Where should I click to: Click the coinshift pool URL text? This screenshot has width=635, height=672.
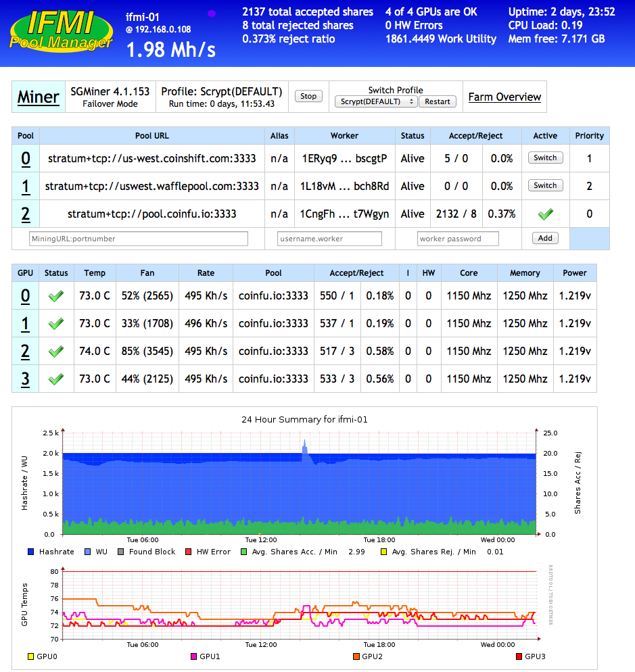[x=151, y=159]
